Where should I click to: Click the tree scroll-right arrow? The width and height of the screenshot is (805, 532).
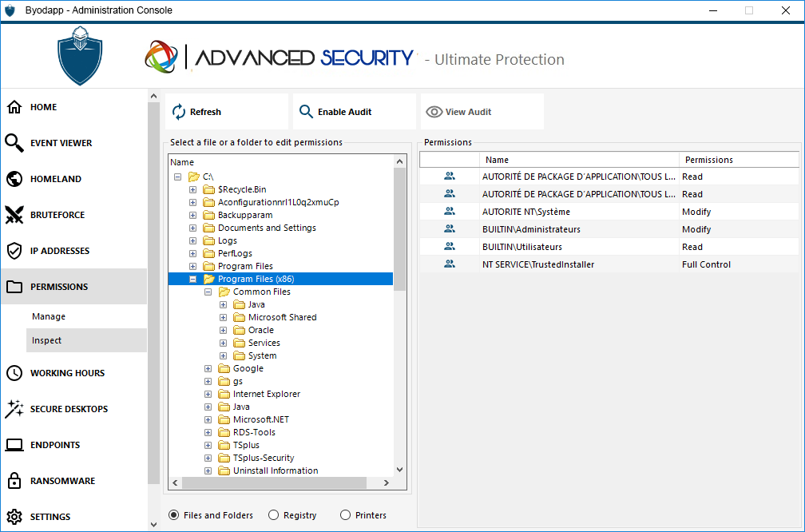coord(386,482)
